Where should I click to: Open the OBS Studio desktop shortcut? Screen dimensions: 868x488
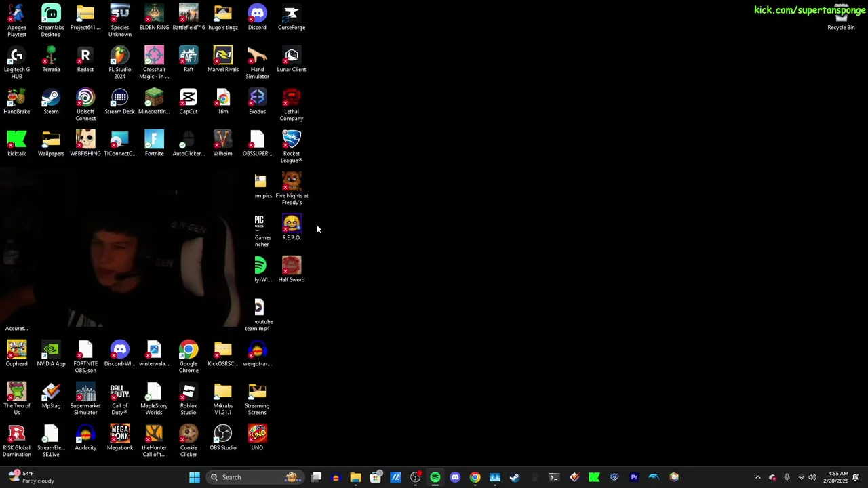[223, 438]
